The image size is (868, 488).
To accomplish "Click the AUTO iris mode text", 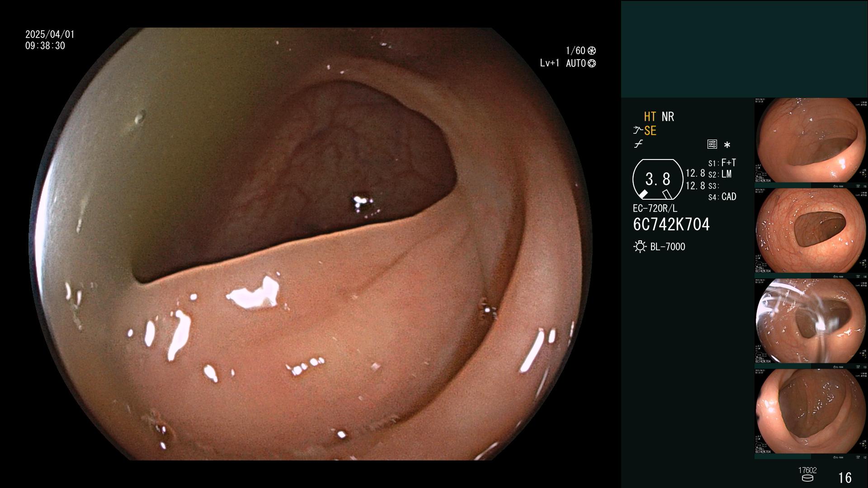I will 576,64.
